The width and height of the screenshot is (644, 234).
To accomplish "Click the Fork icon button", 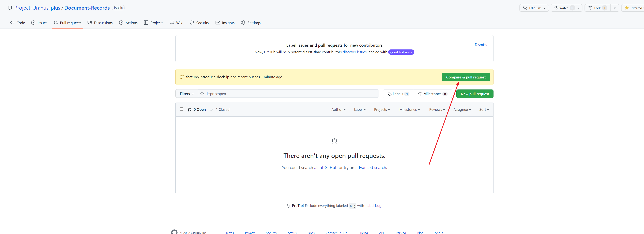I will 590,8.
